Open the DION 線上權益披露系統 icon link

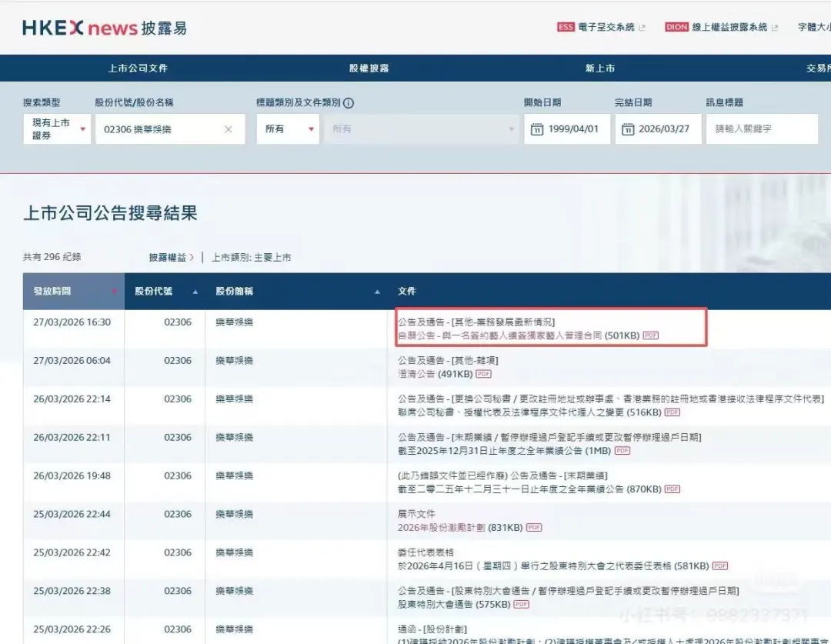coord(677,27)
